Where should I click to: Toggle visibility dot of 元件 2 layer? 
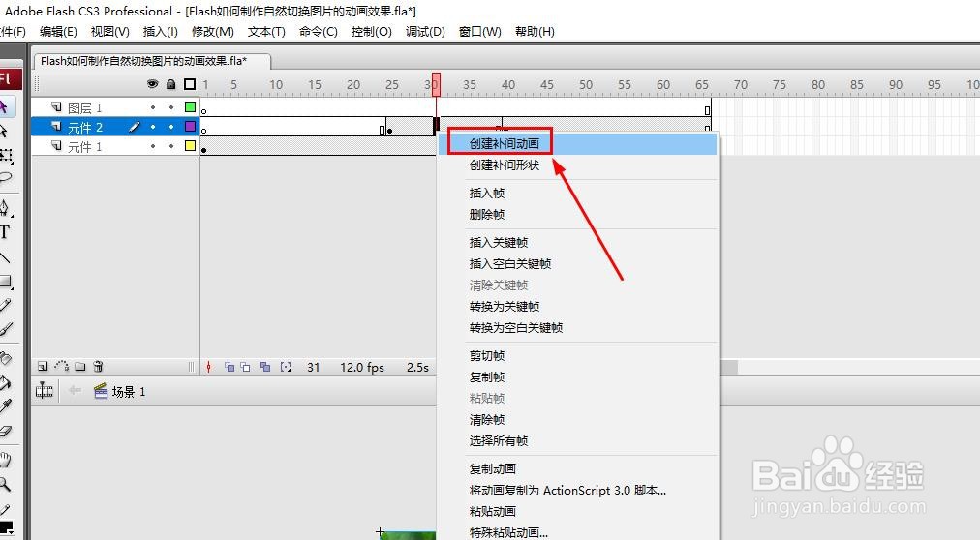(152, 127)
